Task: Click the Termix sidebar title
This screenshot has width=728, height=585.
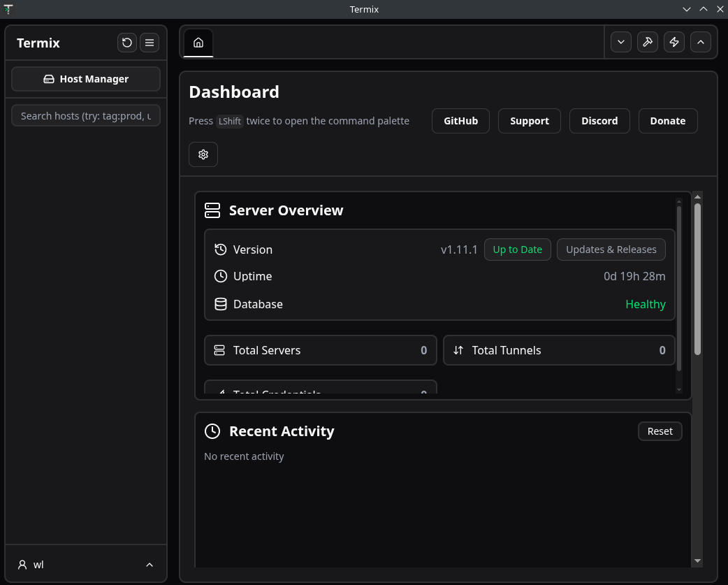Action: tap(38, 43)
